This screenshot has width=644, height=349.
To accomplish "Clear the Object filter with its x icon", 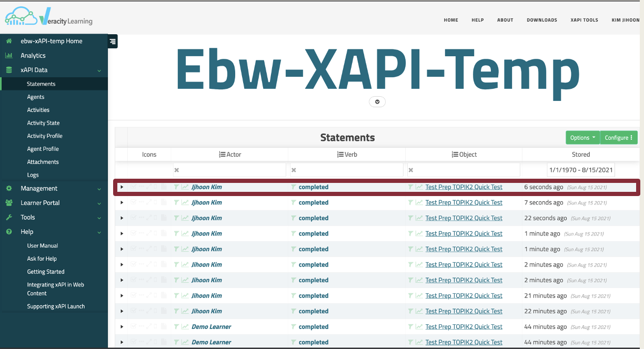I will [x=411, y=170].
